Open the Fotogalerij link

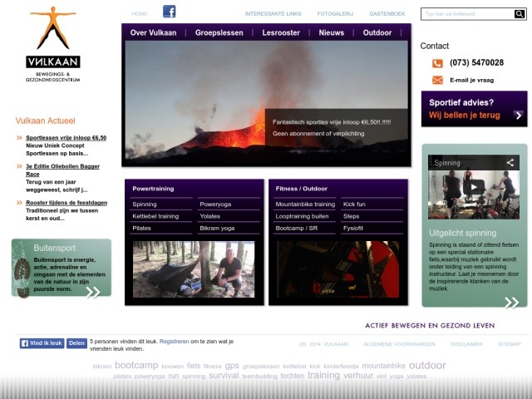click(x=335, y=14)
